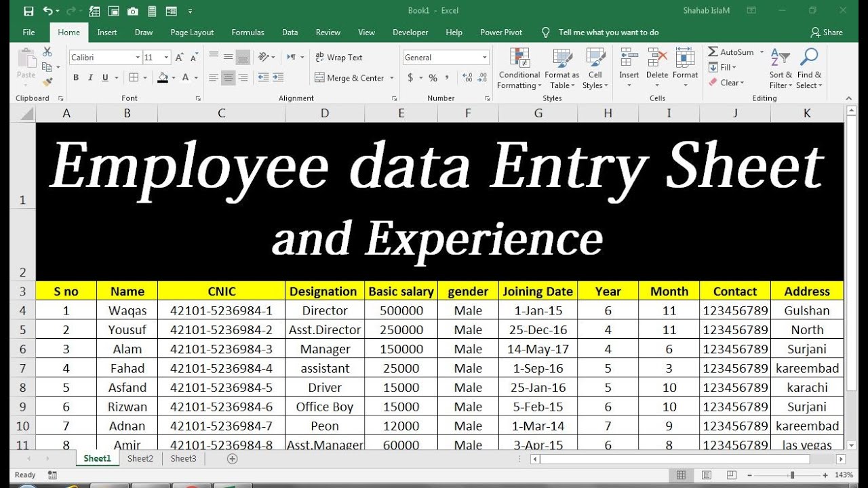Select cell with Director designation
This screenshot has width=868, height=488.
point(325,310)
